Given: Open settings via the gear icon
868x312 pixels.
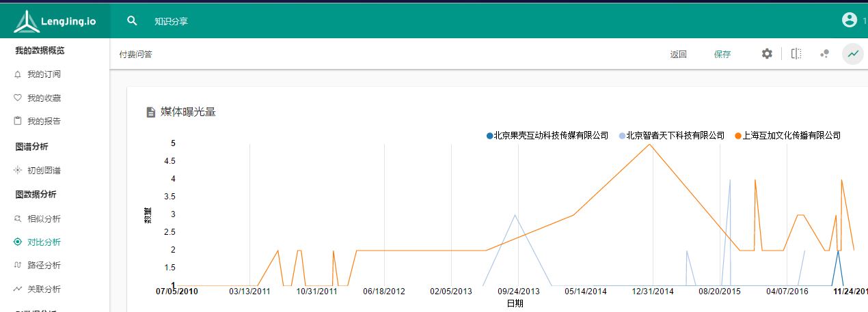Looking at the screenshot, I should 767,54.
